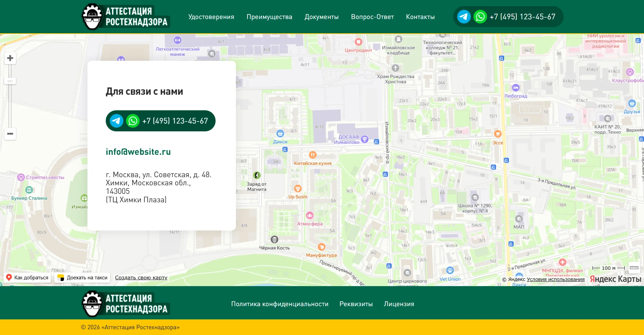Screen dimensions: 644x335
Task: Select the Заряд от Магнита marker
Action: coord(257,175)
